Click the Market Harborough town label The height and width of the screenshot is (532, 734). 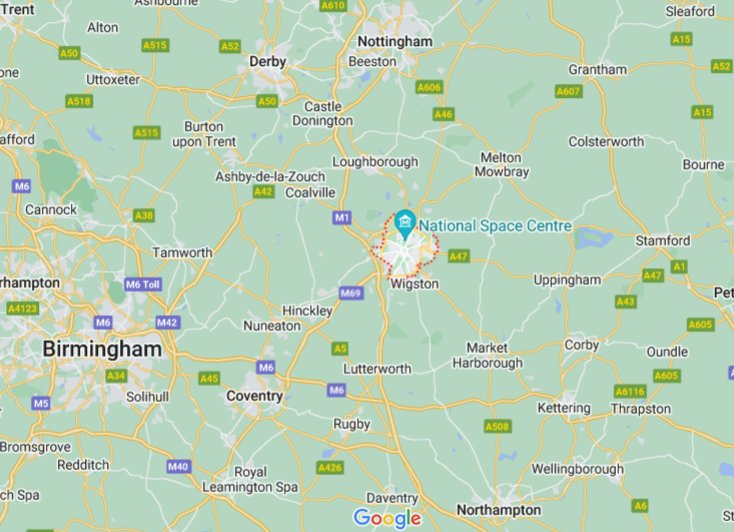487,355
